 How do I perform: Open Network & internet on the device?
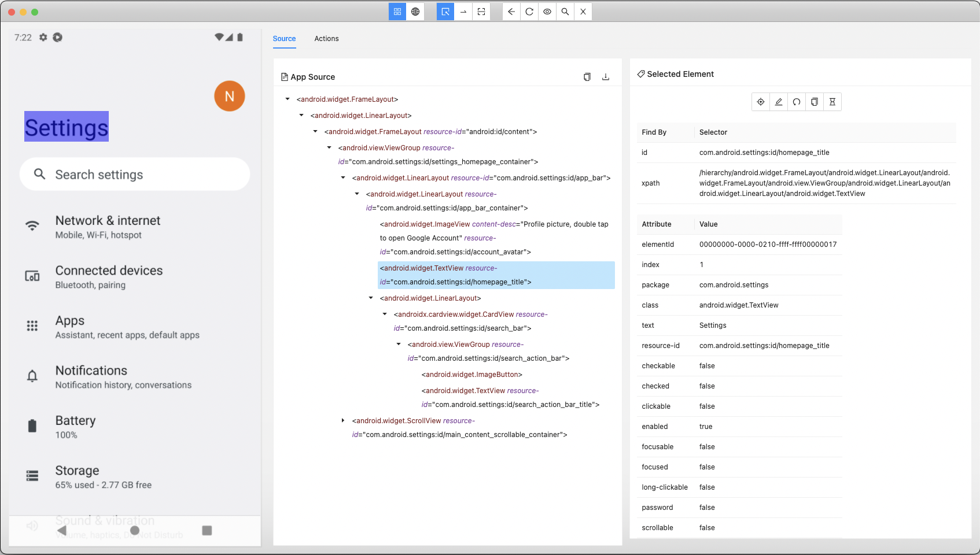(x=135, y=227)
